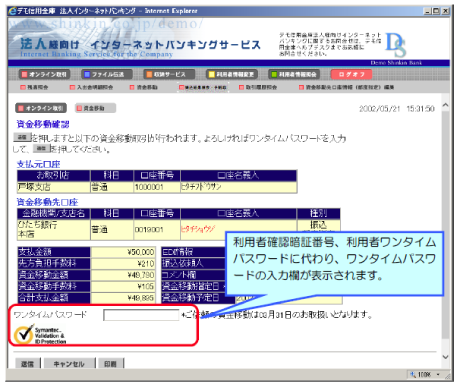Open the 利用者情報照会 menu
Screen dimensions: 460x386
pyautogui.click(x=294, y=74)
